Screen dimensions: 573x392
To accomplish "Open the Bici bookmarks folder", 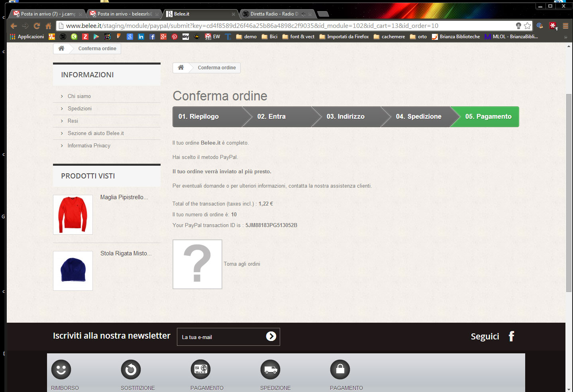I will (269, 37).
